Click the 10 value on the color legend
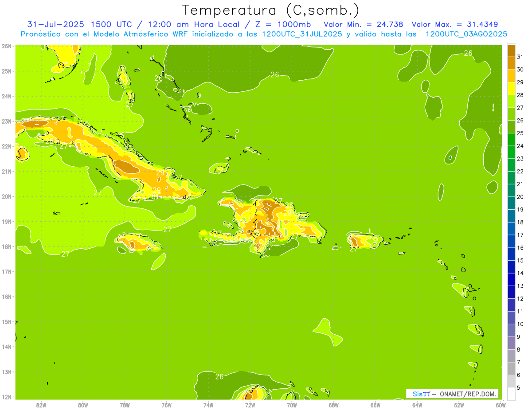 pos(520,324)
